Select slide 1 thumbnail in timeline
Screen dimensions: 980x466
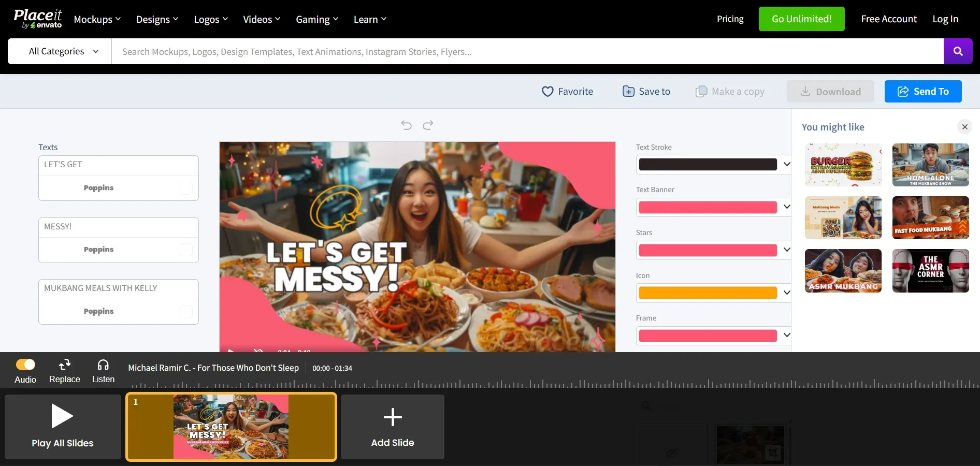tap(231, 427)
